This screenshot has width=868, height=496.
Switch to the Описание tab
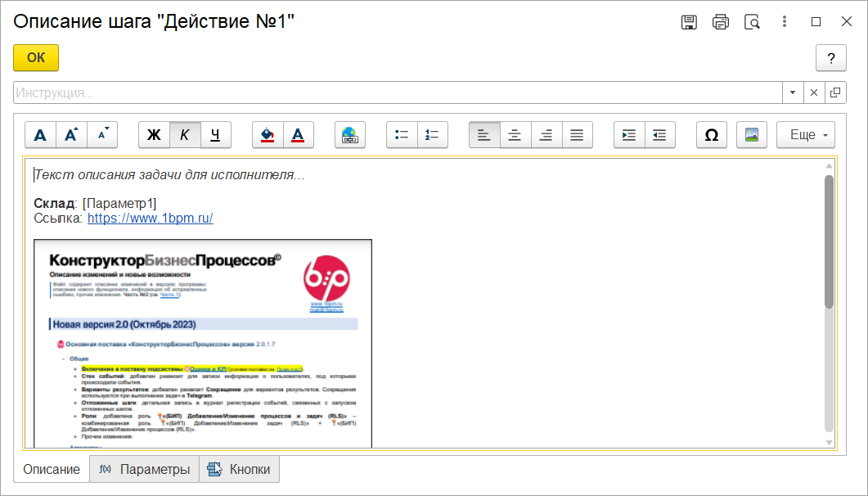pyautogui.click(x=52, y=470)
